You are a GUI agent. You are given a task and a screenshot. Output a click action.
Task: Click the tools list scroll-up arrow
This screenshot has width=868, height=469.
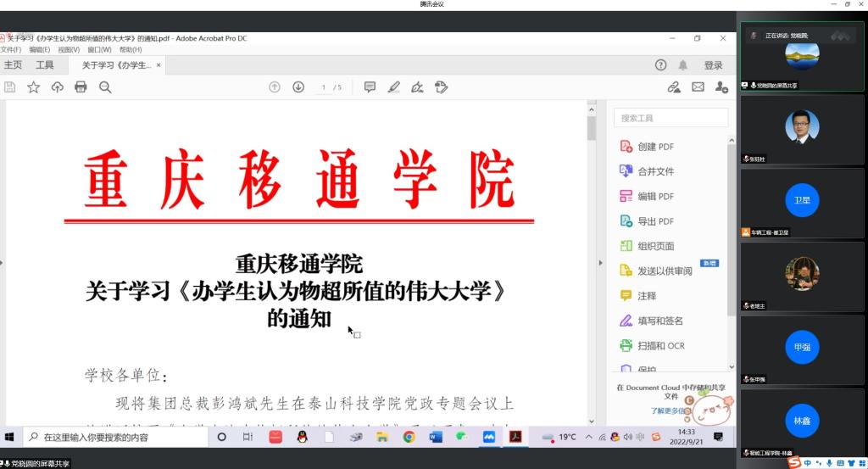point(732,141)
